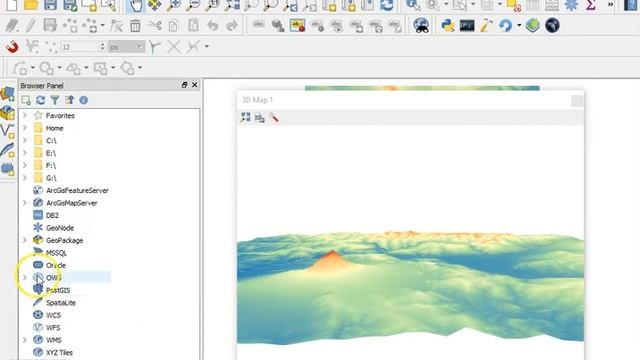Adjust snapping tolerance spinner arrows

click(x=102, y=47)
